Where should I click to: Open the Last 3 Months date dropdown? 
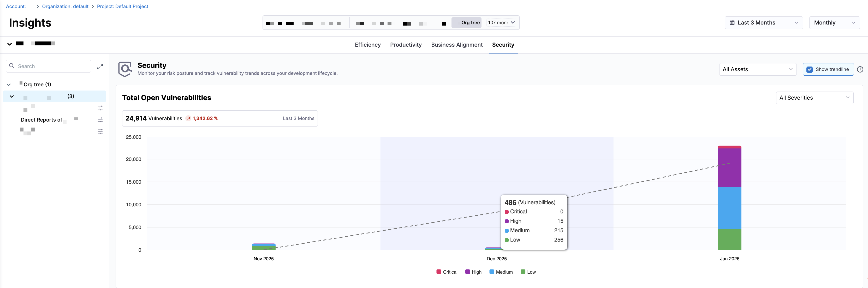(763, 23)
